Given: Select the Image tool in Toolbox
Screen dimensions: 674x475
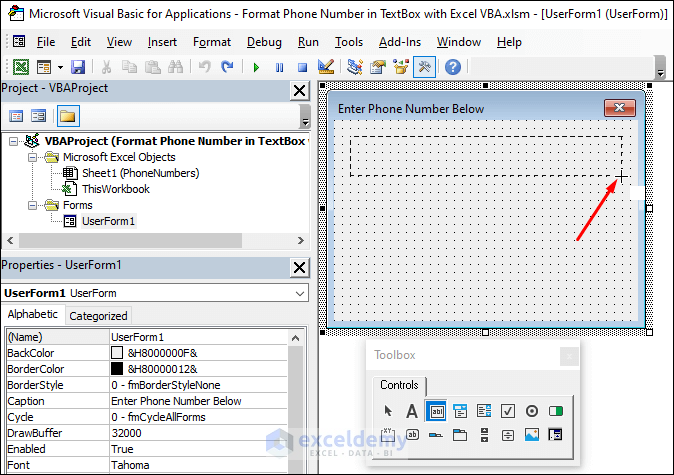Looking at the screenshot, I should pos(532,435).
